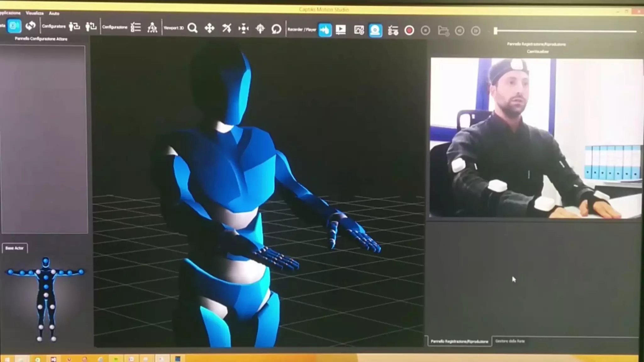Screen dimensions: 644x362
Task: Select the hand sensor node at the far right of the Base Actor diagram
Action: pyautogui.click(x=81, y=271)
